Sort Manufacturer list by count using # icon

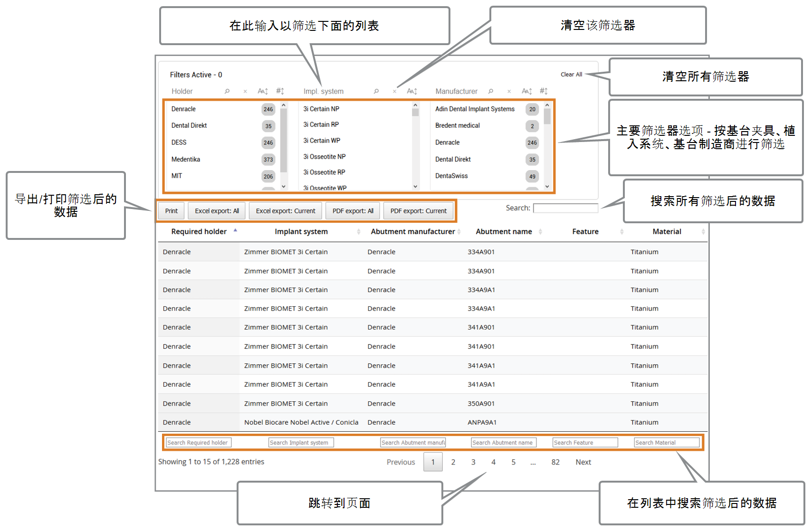click(544, 91)
